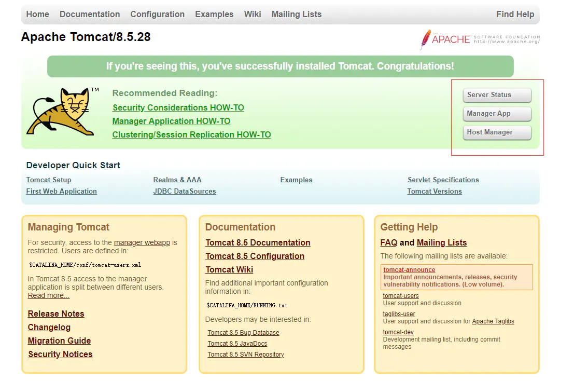Screen dimensions: 588x381
Task: Open the Tomcat Wiki link
Action: 229,270
